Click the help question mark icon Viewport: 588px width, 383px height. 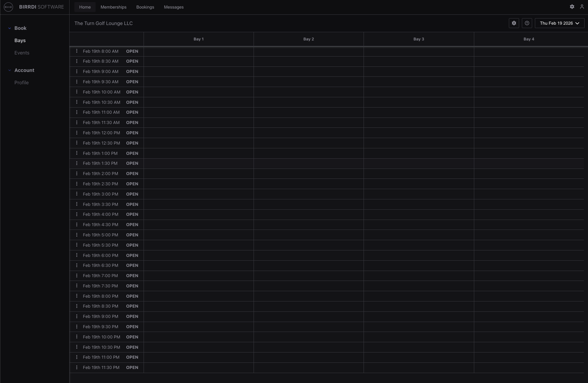(527, 23)
